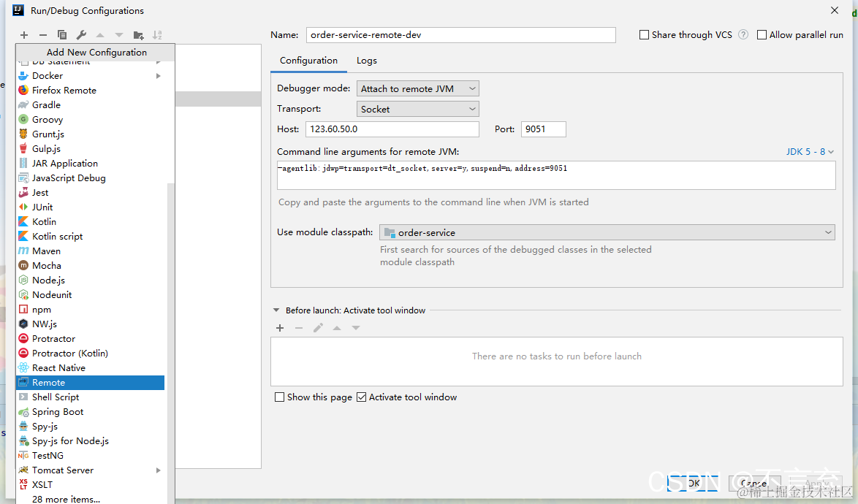Image resolution: width=858 pixels, height=504 pixels.
Task: Select JavaScript Debug entry
Action: (91, 178)
